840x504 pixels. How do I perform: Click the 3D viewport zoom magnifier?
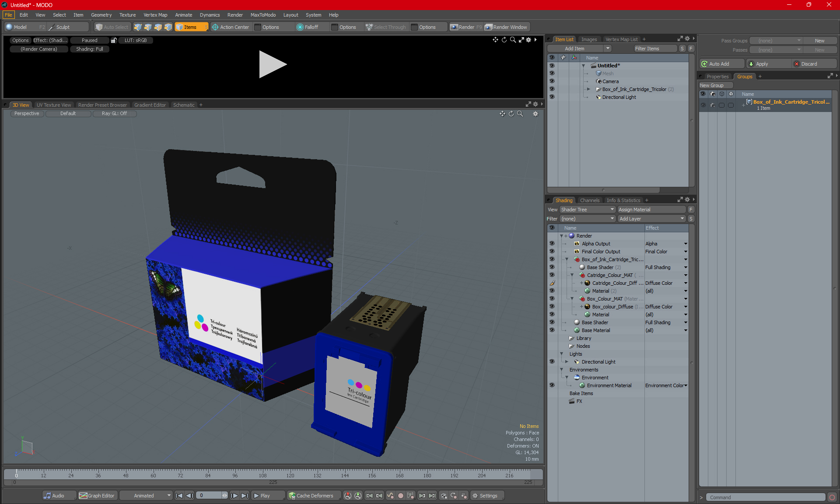point(520,114)
